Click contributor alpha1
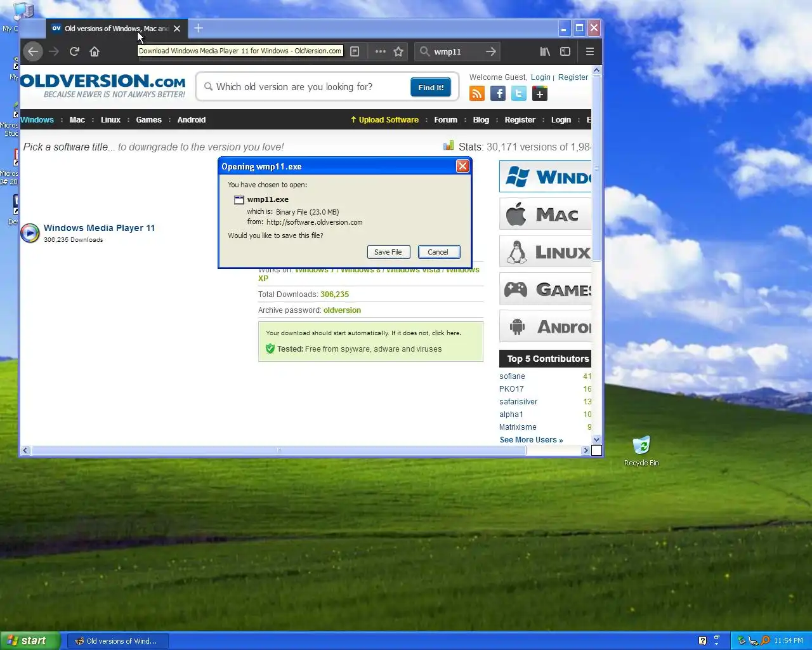The width and height of the screenshot is (812, 650). click(x=511, y=415)
